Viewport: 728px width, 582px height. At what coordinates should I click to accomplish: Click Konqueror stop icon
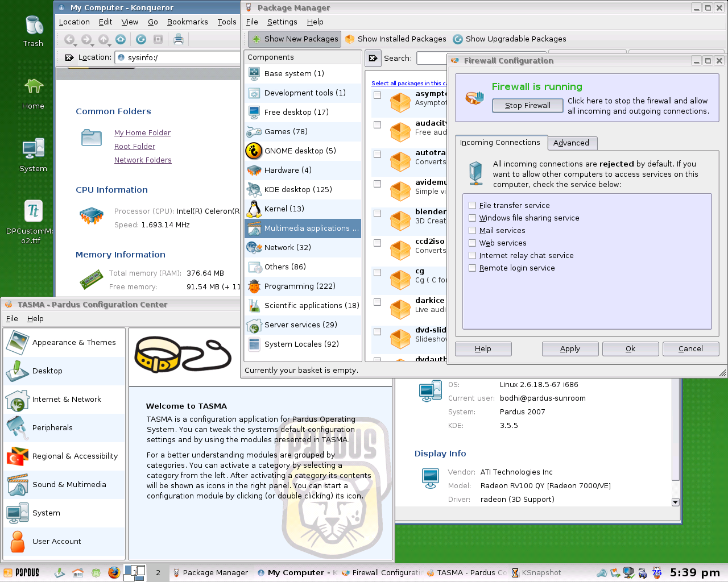pos(158,39)
